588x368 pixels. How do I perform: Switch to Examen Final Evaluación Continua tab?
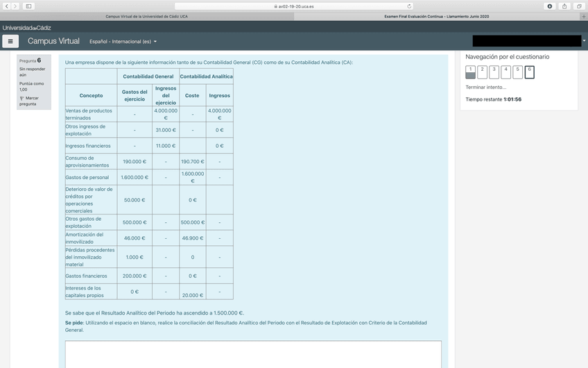pyautogui.click(x=437, y=16)
